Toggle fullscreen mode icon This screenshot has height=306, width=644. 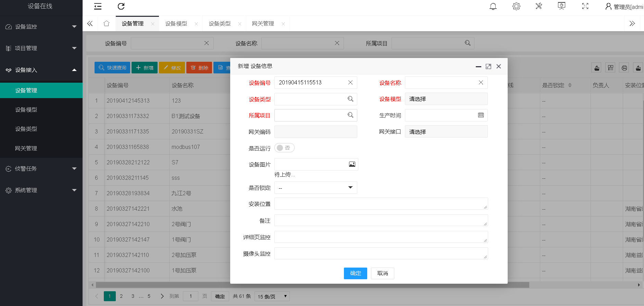coord(585,6)
